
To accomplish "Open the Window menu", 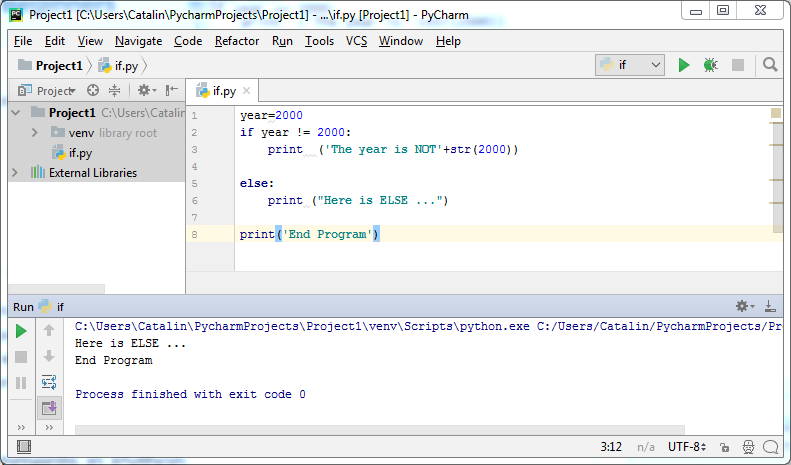I will [x=401, y=41].
